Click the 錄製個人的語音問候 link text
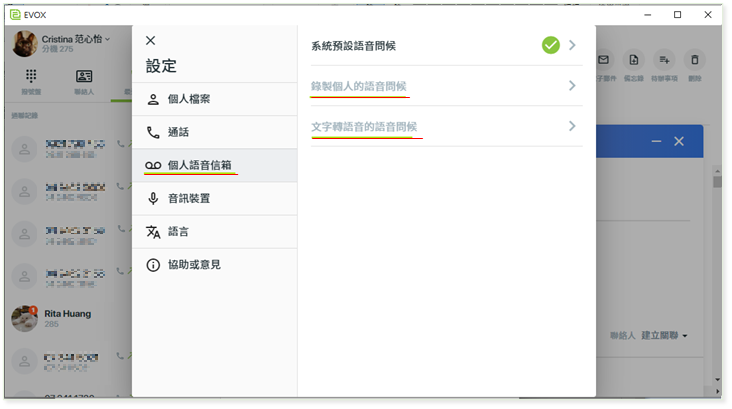Screen dimensions: 732x409 [359, 87]
